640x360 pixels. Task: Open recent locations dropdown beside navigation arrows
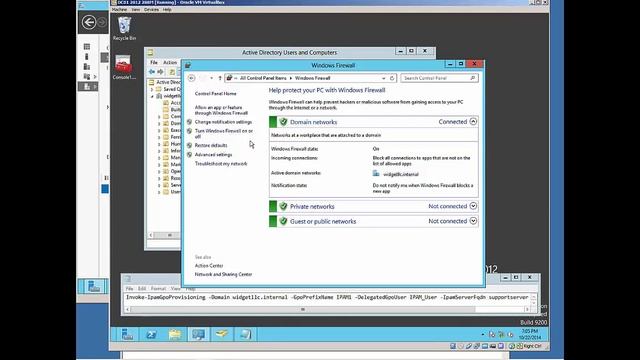(211, 78)
